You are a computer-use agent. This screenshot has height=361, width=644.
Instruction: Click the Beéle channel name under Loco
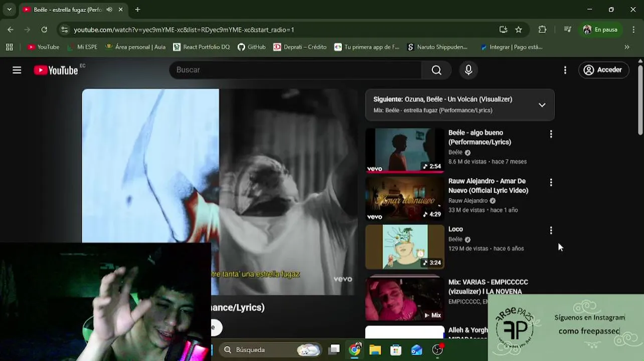[455, 239]
